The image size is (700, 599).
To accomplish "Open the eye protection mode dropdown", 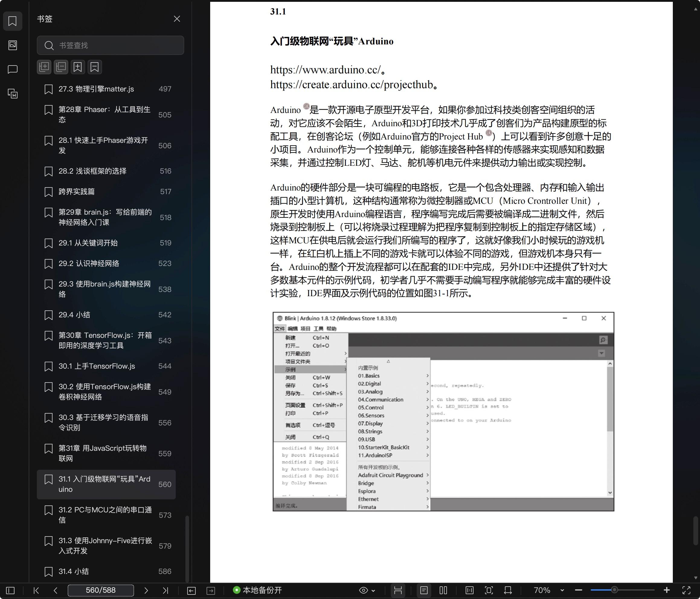I will tap(367, 590).
